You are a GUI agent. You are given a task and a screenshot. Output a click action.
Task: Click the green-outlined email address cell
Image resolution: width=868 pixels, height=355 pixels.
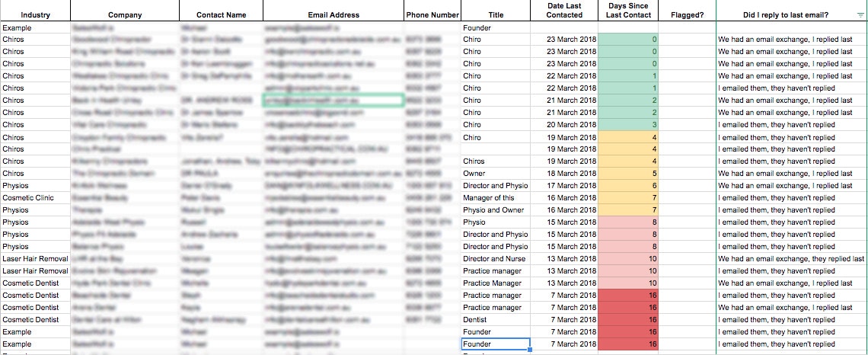coord(333,101)
